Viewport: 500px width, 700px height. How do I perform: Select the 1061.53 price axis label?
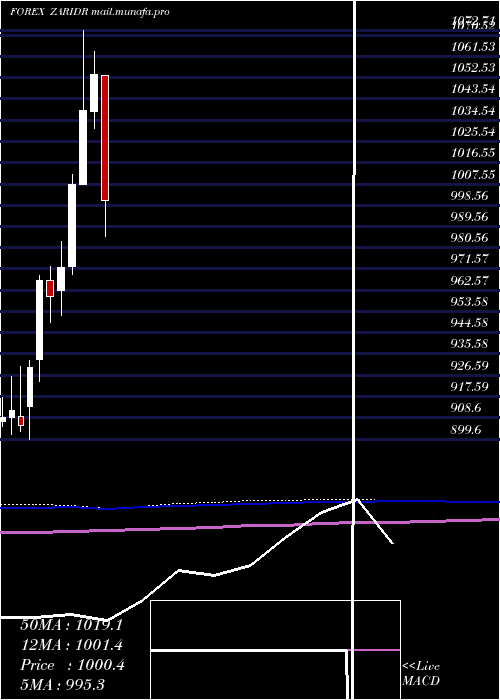click(x=473, y=46)
